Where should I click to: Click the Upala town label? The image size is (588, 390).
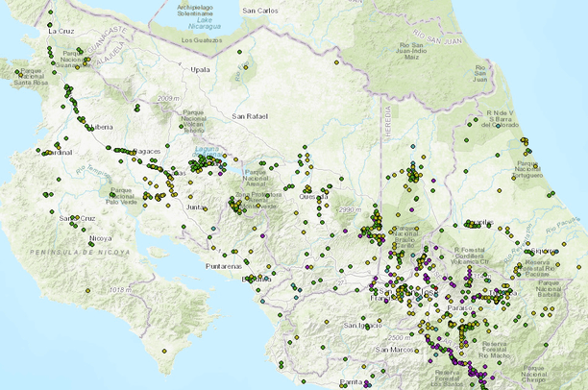point(200,70)
